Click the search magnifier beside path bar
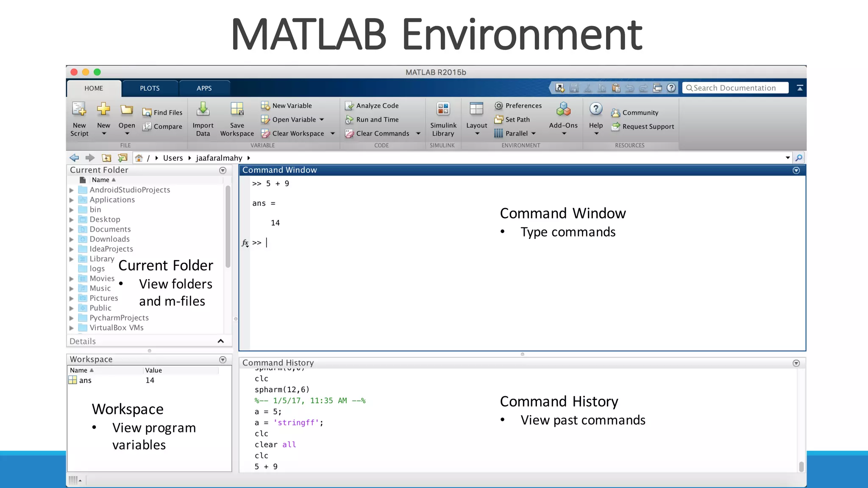Viewport: 868px width, 488px height. pyautogui.click(x=799, y=158)
